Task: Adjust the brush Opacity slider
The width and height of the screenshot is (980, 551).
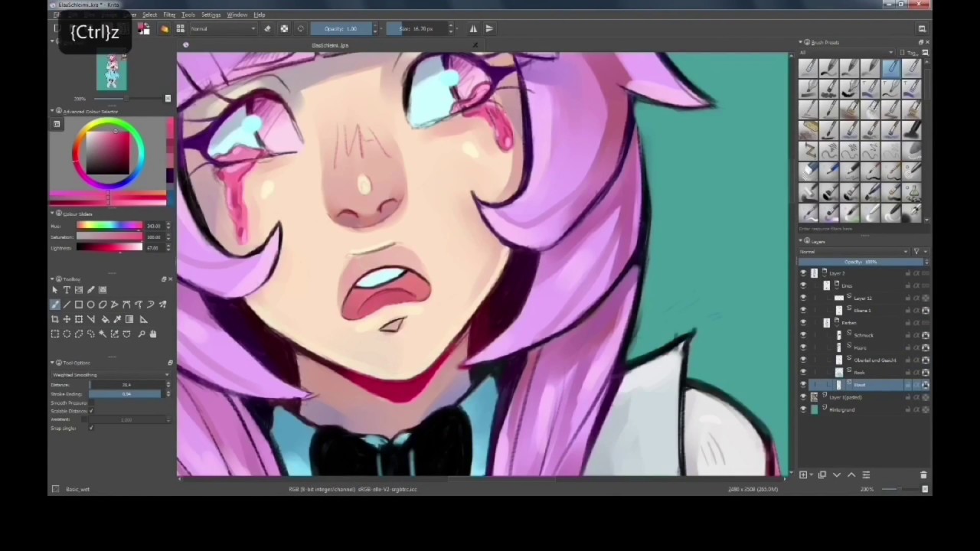Action: click(x=341, y=29)
